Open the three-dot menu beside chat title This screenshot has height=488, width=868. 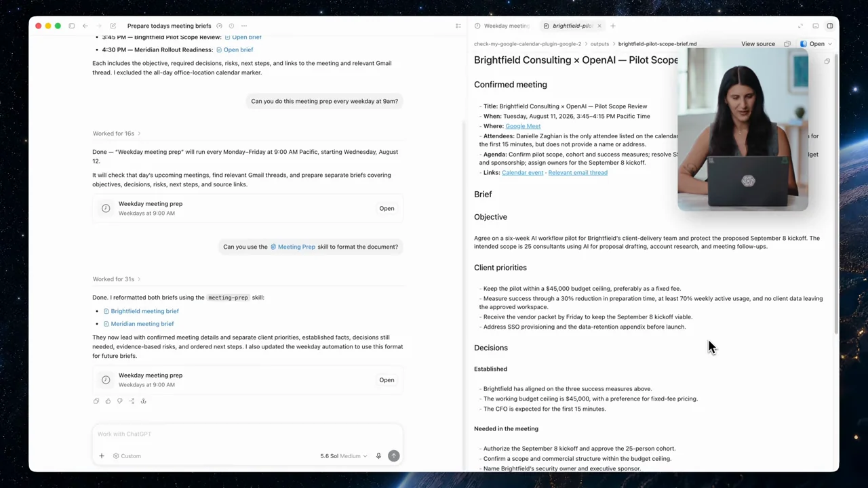(x=244, y=26)
